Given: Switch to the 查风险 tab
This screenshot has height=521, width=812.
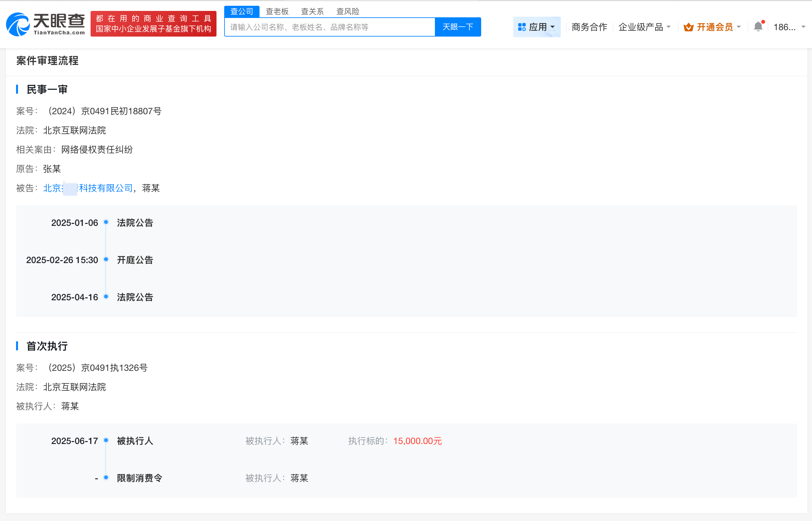Looking at the screenshot, I should point(348,11).
